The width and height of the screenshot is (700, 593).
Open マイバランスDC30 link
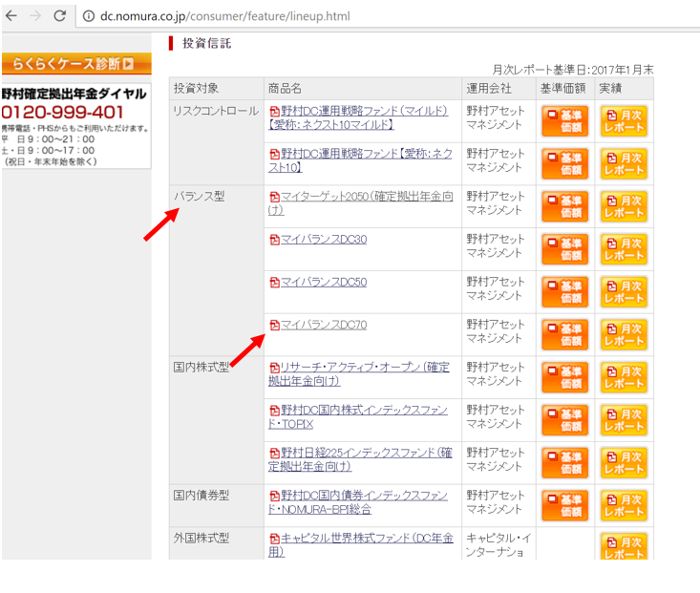click(x=318, y=240)
